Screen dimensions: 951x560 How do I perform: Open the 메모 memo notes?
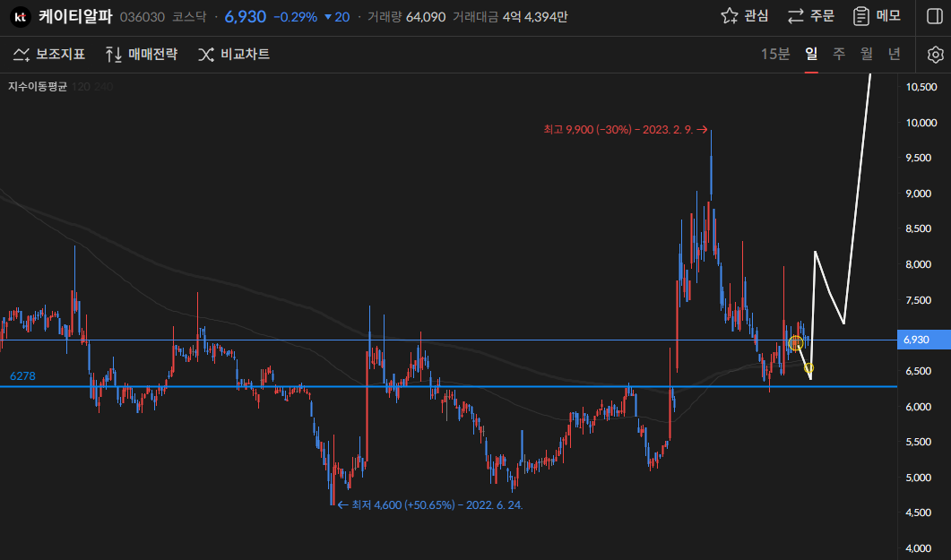(x=877, y=16)
